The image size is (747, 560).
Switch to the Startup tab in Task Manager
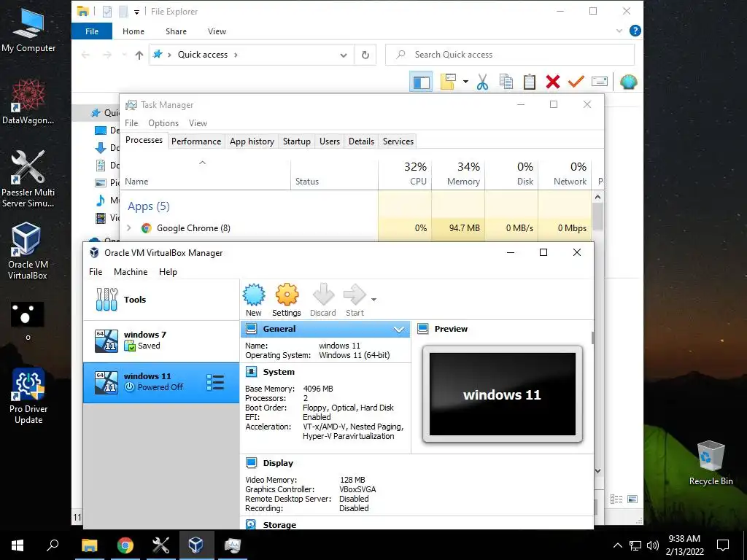click(296, 141)
